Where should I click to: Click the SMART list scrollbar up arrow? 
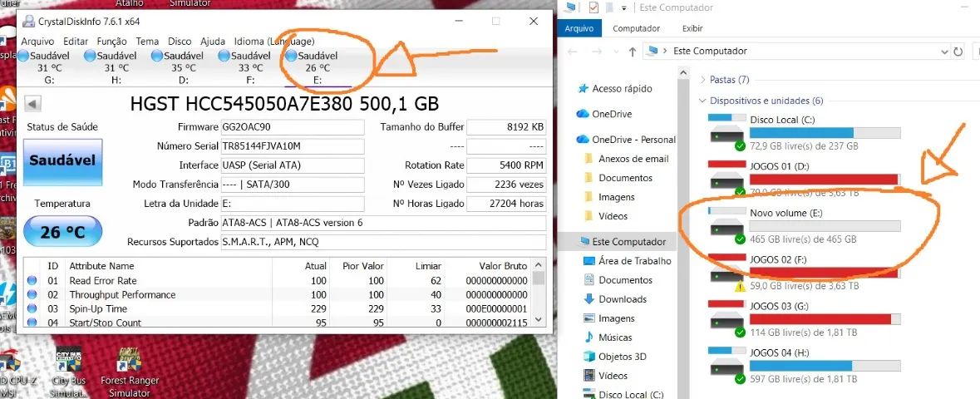tap(538, 264)
